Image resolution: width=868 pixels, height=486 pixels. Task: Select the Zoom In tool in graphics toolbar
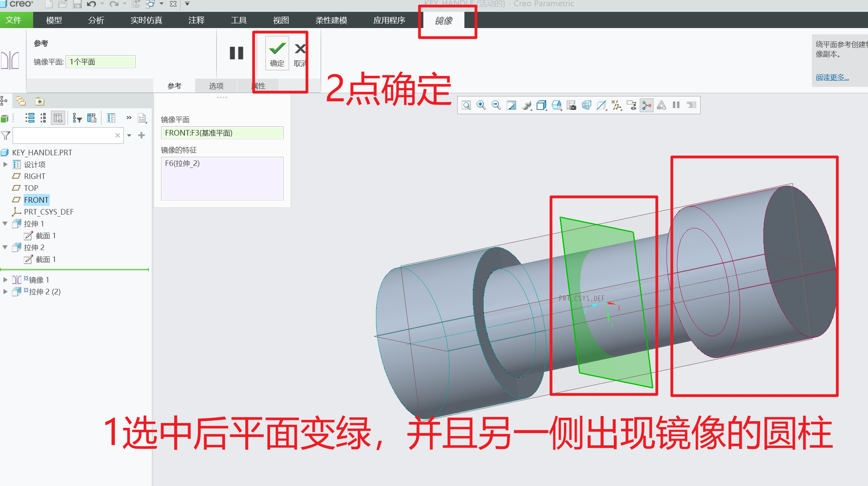[x=481, y=105]
